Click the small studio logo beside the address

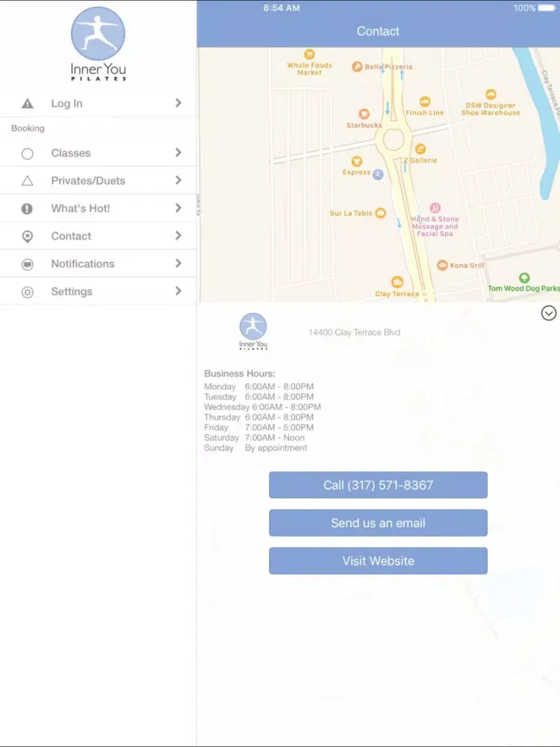coord(253,332)
